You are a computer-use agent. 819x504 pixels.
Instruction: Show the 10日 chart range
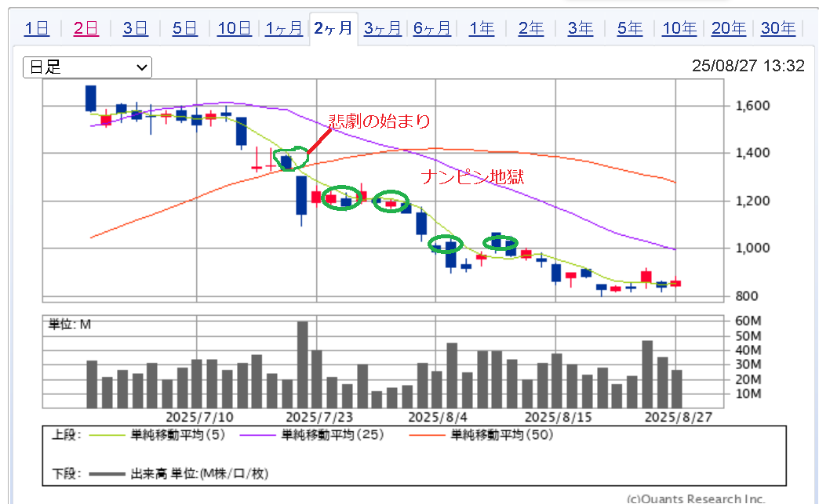(x=234, y=29)
